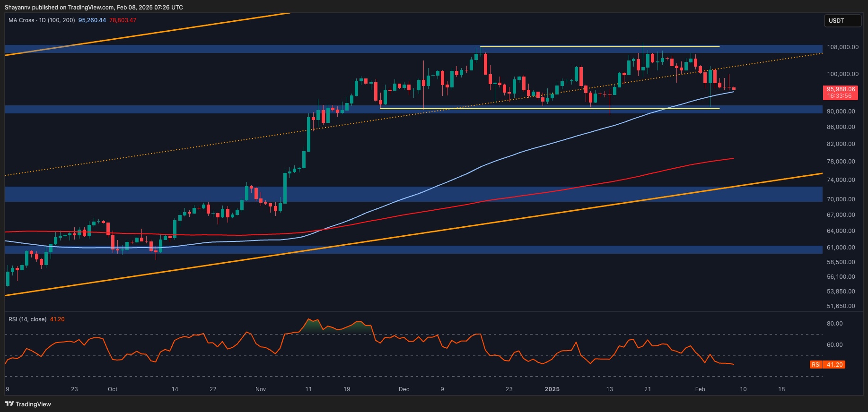Click the 108,000.00 price axis label
This screenshot has height=412, width=868.
click(x=842, y=47)
